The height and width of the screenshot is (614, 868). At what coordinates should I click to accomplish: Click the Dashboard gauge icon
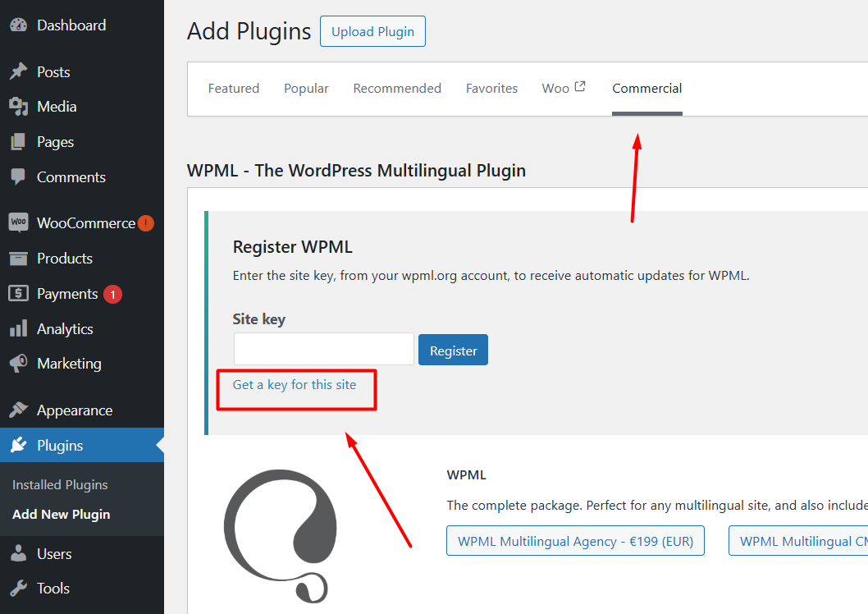(x=18, y=25)
